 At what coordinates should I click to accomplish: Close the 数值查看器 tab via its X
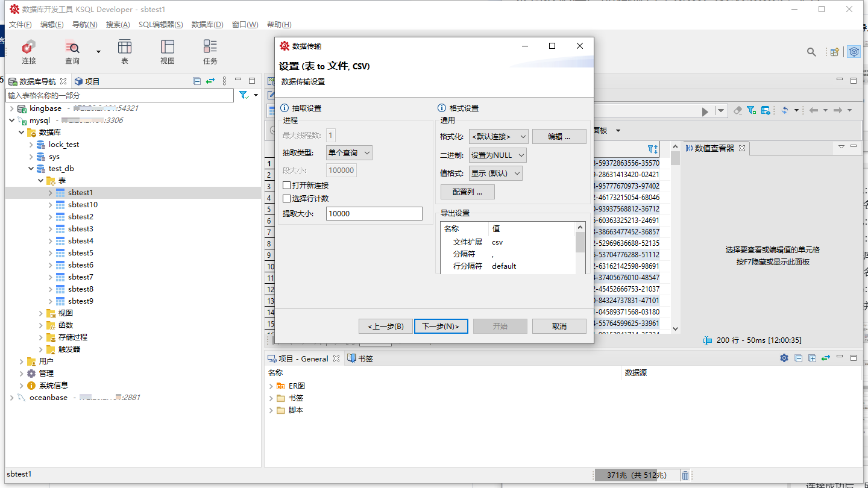click(x=742, y=148)
